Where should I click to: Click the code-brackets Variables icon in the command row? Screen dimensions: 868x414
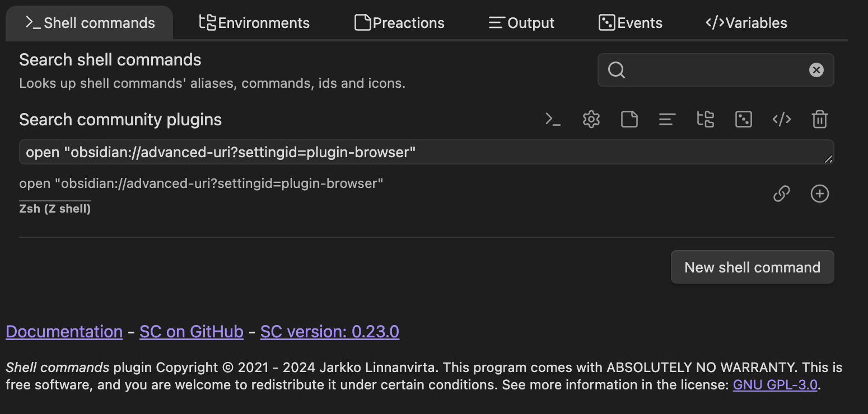[782, 119]
